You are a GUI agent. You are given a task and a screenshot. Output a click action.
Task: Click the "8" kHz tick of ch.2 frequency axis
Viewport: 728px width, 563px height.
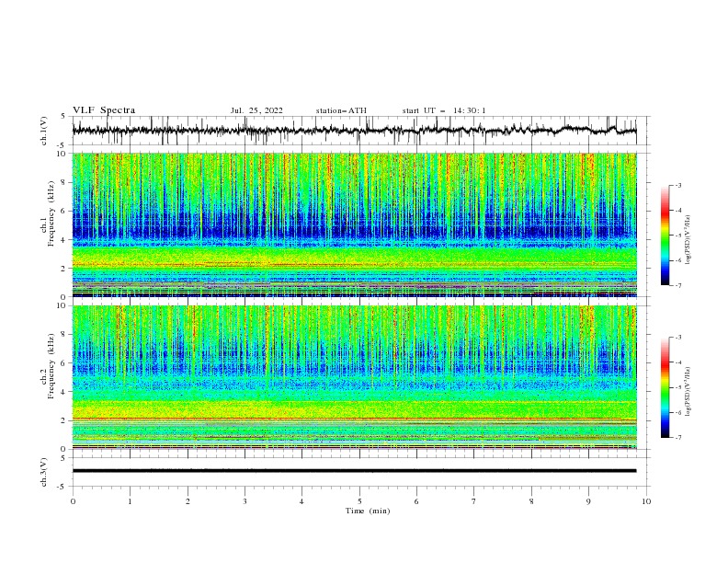[x=64, y=335]
